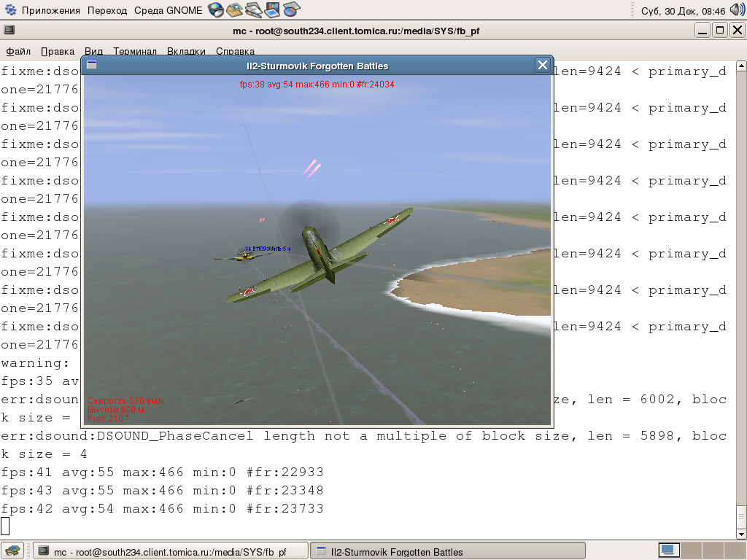Click the show desktop button icon

coord(12,551)
